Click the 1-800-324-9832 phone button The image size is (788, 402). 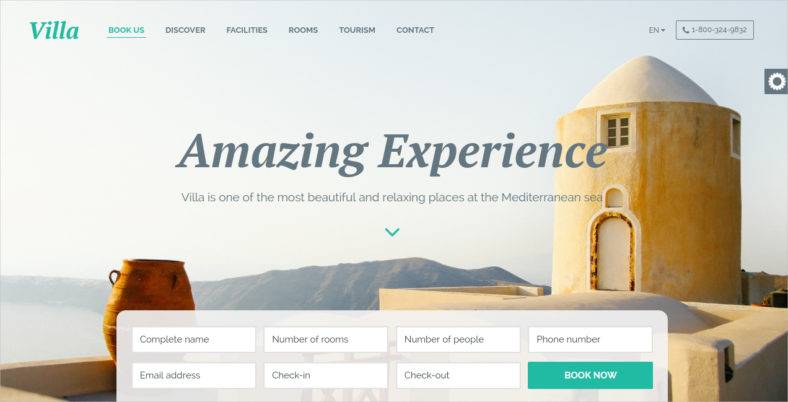pos(715,30)
